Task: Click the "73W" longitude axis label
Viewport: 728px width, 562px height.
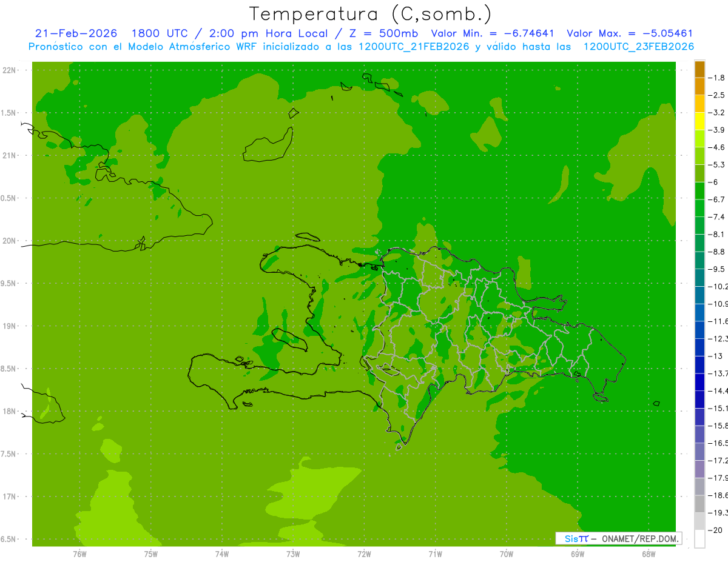Action: tap(293, 554)
